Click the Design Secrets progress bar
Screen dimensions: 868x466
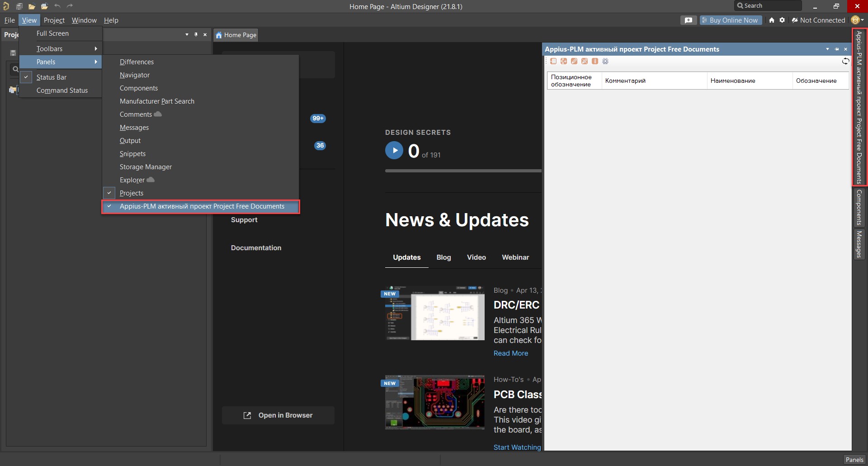463,171
